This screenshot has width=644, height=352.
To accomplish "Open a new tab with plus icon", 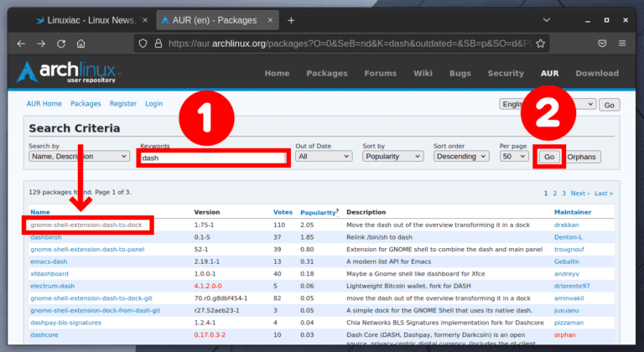I will [x=291, y=19].
